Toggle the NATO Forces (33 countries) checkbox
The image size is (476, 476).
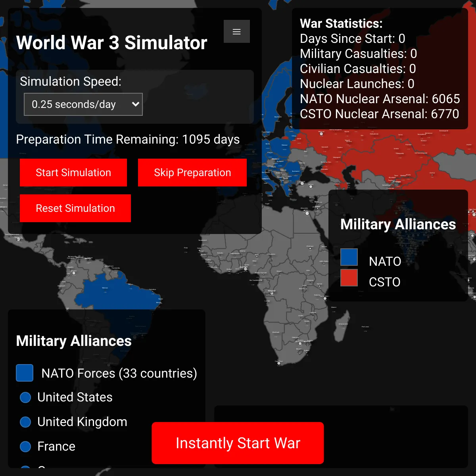click(25, 372)
